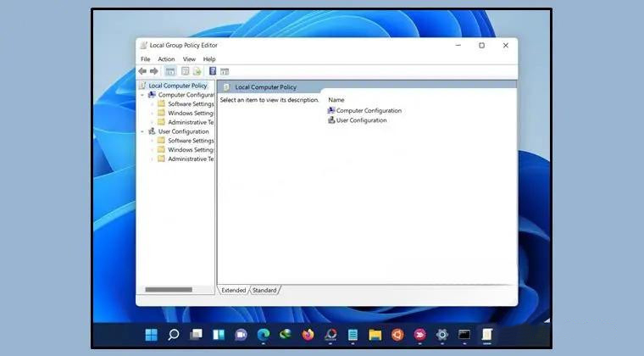
Task: Open File Explorer from the taskbar
Action: (374, 335)
